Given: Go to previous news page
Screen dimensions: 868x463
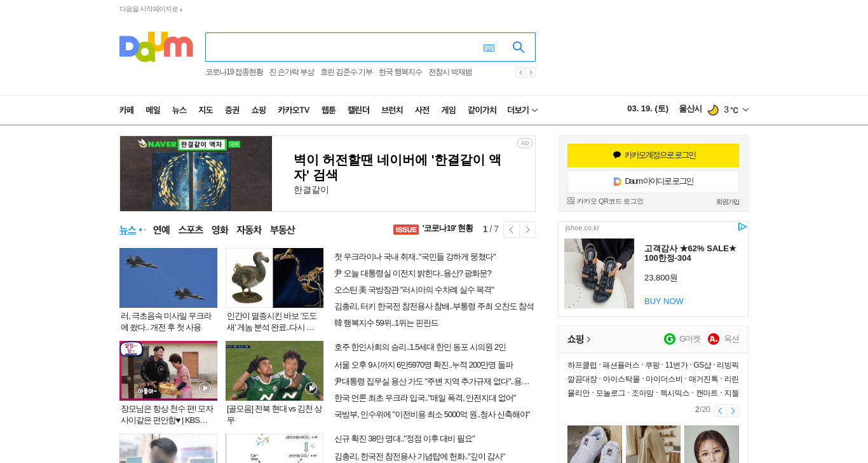Looking at the screenshot, I should 512,230.
